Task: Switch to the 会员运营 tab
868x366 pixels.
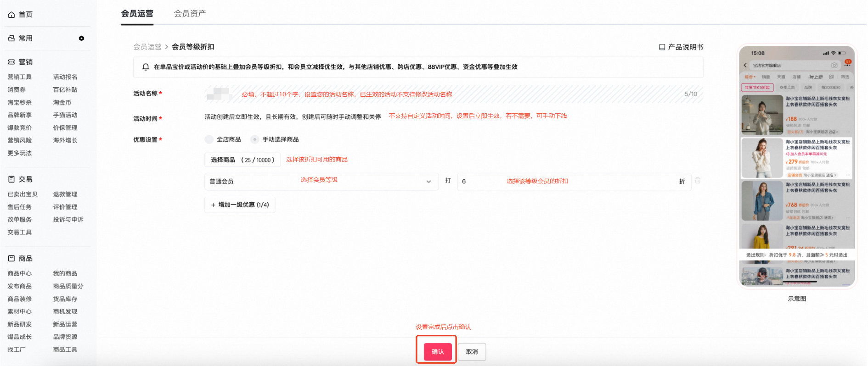Action: [137, 14]
